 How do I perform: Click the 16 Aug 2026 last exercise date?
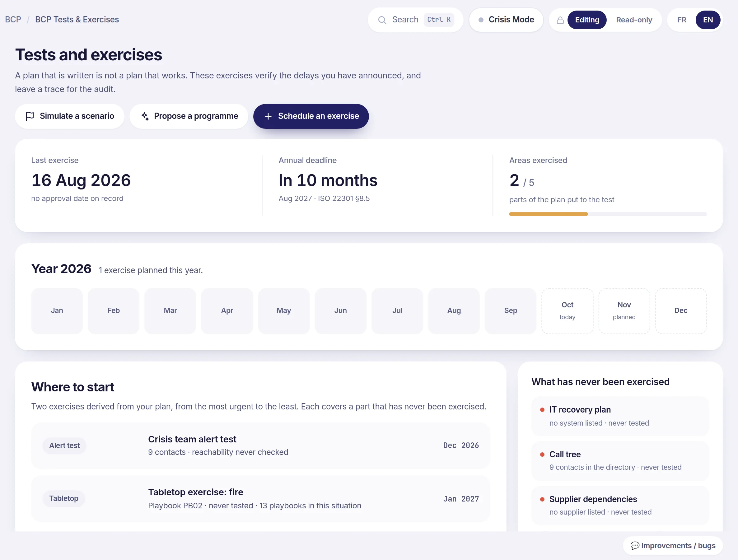pos(81,180)
